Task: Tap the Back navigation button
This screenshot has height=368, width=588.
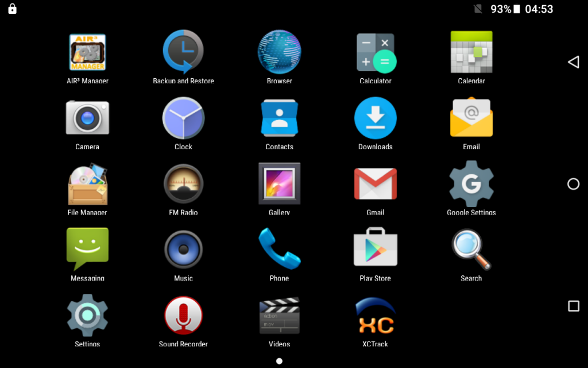Action: pyautogui.click(x=574, y=62)
